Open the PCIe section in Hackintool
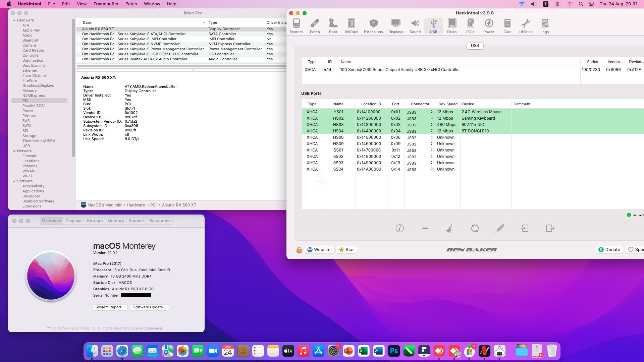The image size is (644, 362). click(470, 26)
